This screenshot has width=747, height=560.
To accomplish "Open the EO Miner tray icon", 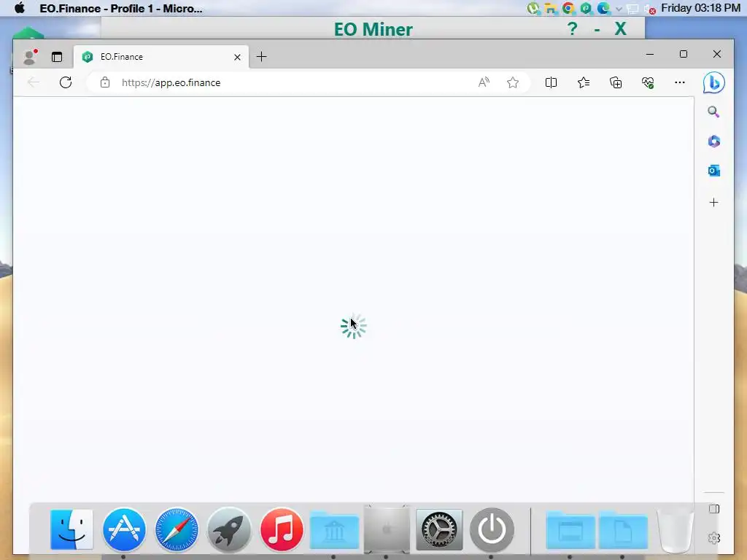I will [x=586, y=8].
